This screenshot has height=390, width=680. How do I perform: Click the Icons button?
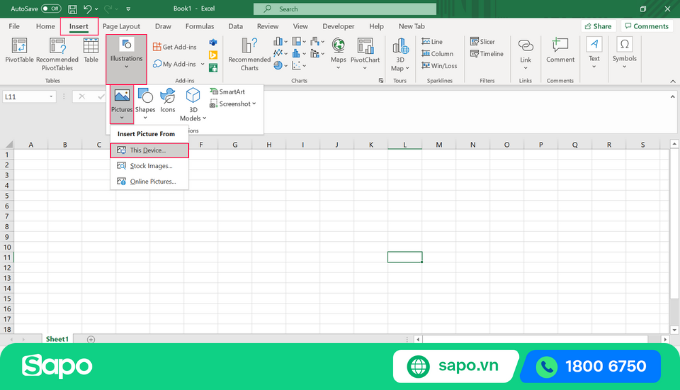(168, 101)
